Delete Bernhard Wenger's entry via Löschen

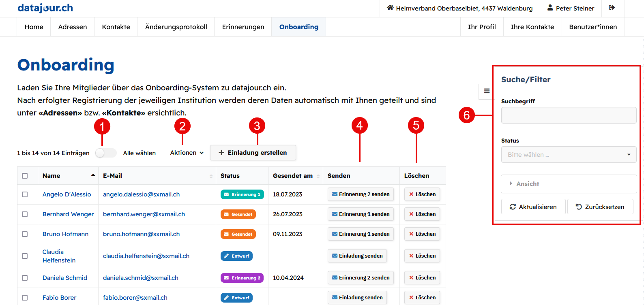(422, 214)
